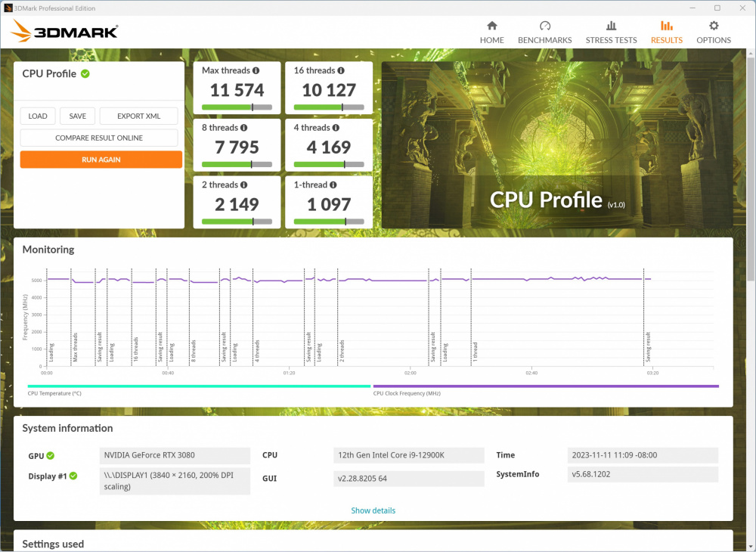756x552 pixels.
Task: Click the 1-thread info icon
Action: point(333,185)
